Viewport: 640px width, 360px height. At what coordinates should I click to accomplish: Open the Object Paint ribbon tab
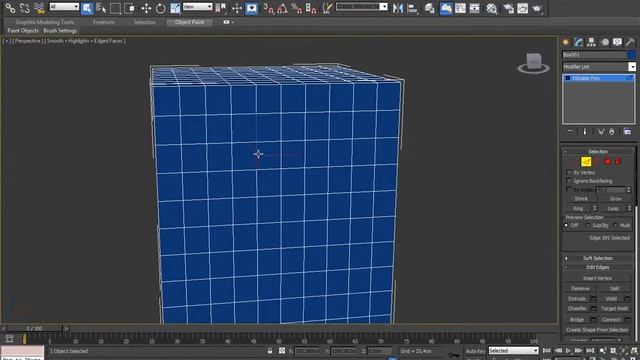pos(189,22)
